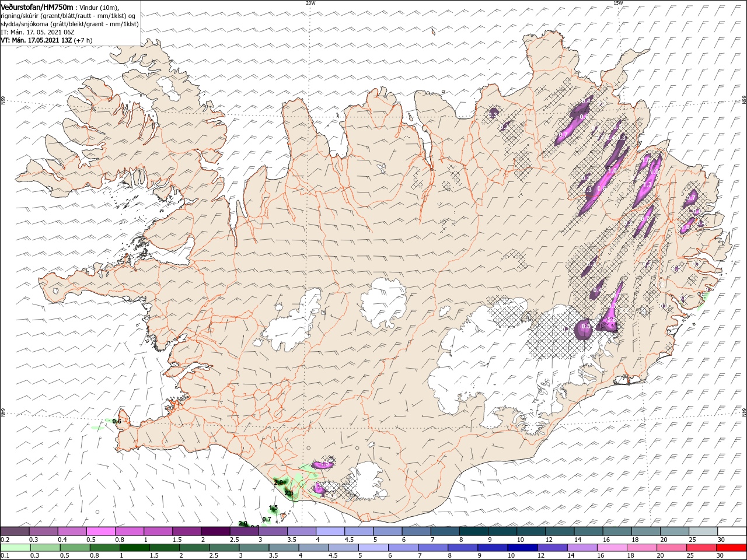Pick the darkest purple swatch at 2 in upper legend

click(215, 531)
